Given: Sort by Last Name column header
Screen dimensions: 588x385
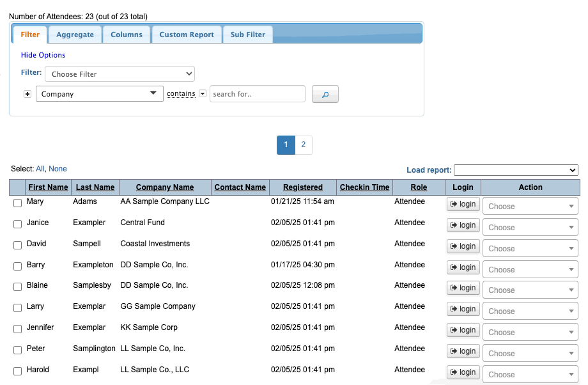Looking at the screenshot, I should pyautogui.click(x=95, y=187).
